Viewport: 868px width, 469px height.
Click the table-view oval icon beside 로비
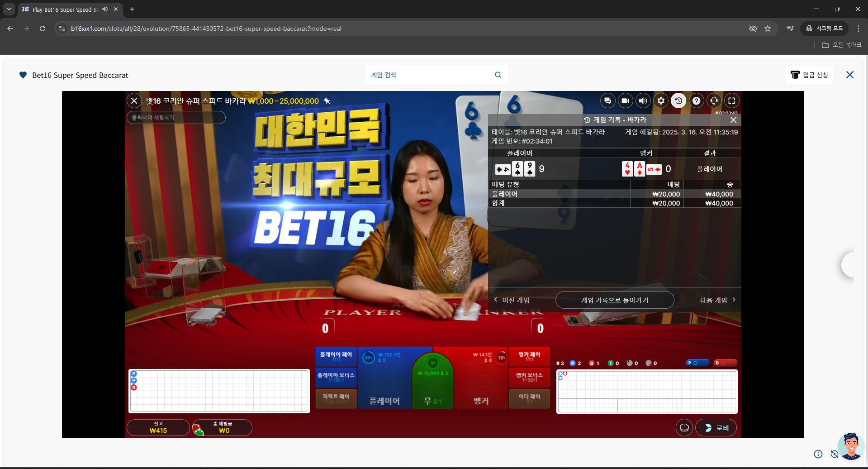point(684,428)
